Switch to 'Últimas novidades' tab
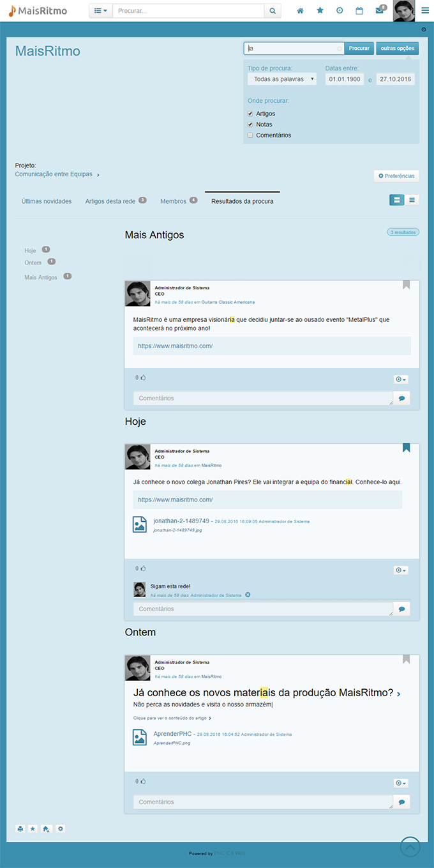Image resolution: width=434 pixels, height=868 pixels. pos(47,201)
